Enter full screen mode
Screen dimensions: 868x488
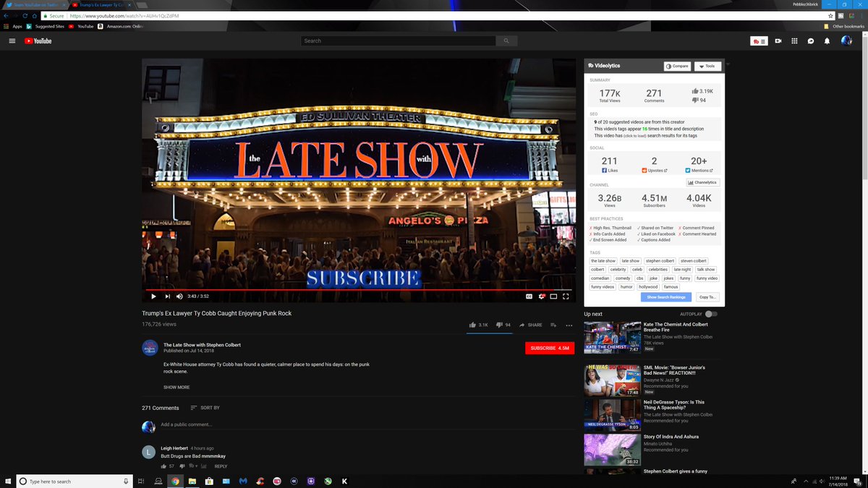tap(566, 296)
